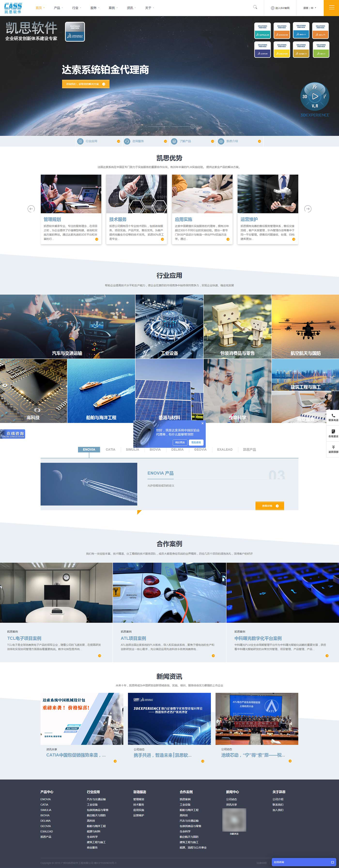
Task: Click the CASS 凯思软件 logo
Action: [13, 8]
